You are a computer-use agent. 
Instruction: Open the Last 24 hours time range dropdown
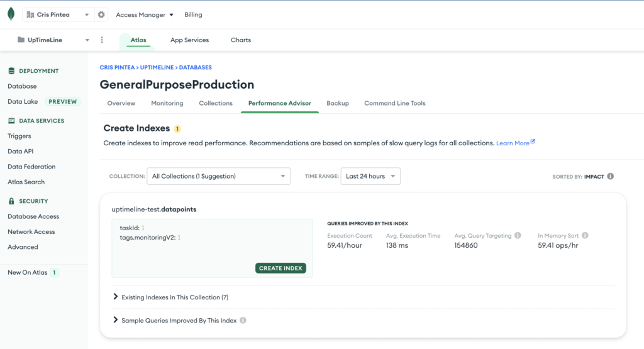(x=370, y=176)
